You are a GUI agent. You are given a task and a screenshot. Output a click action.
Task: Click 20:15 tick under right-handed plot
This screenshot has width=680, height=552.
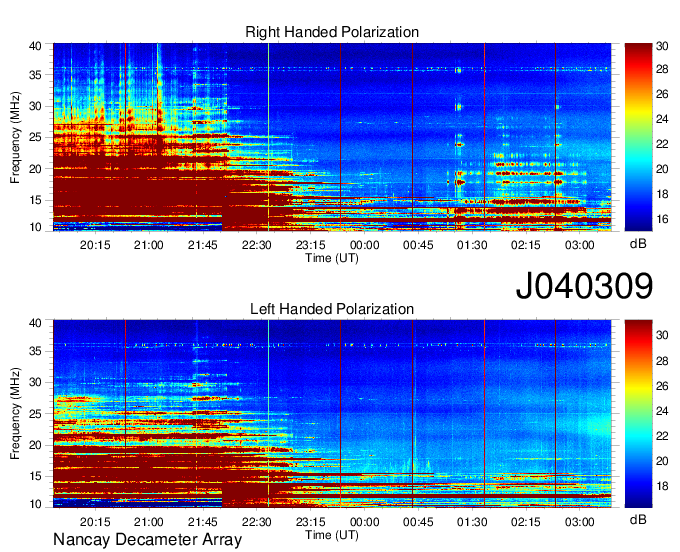pos(95,245)
